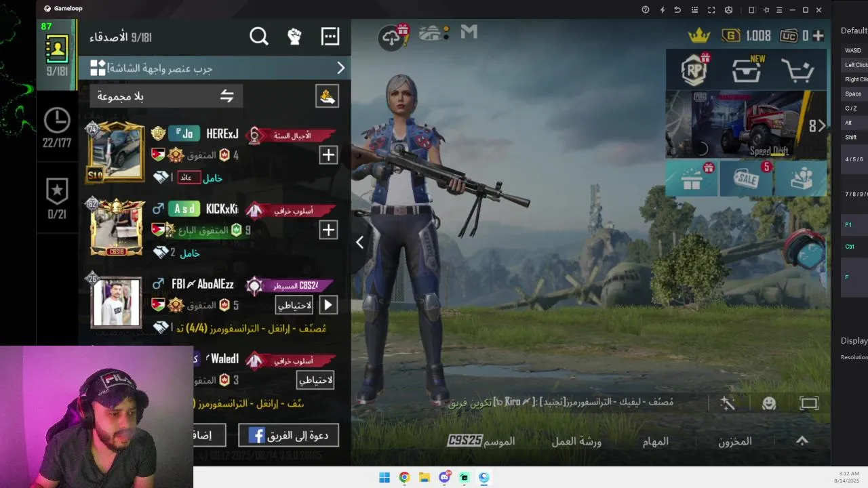This screenshot has height=488, width=868.
Task: Open the Royale Pass RP icon
Action: pos(694,69)
